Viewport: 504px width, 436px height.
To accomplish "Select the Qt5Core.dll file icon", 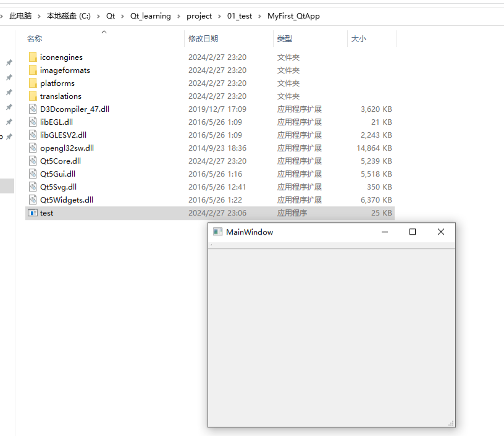I will click(x=33, y=161).
